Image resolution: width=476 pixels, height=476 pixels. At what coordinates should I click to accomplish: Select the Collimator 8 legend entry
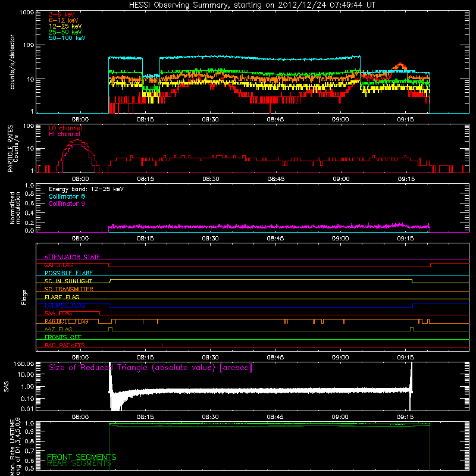point(67,196)
